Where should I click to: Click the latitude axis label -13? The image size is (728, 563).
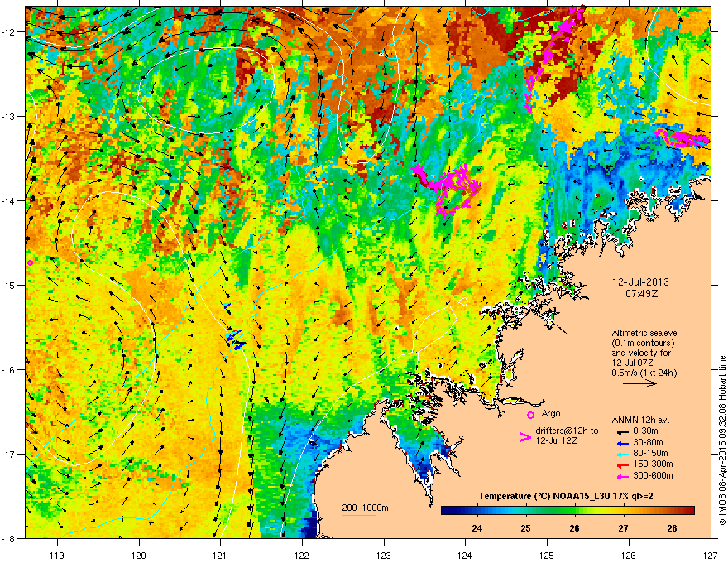click(x=9, y=117)
